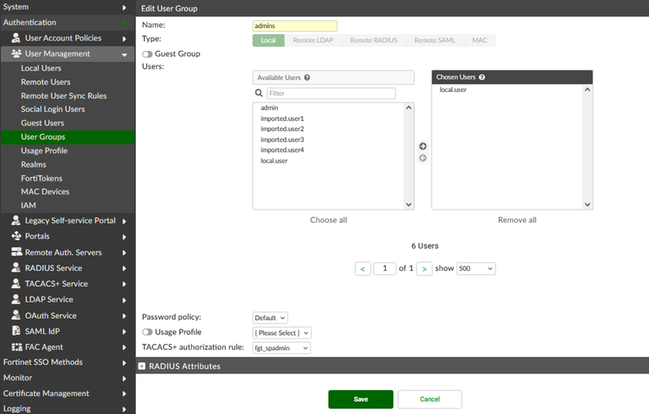The height and width of the screenshot is (414, 649).
Task: Click Remove all link
Action: pyautogui.click(x=517, y=220)
